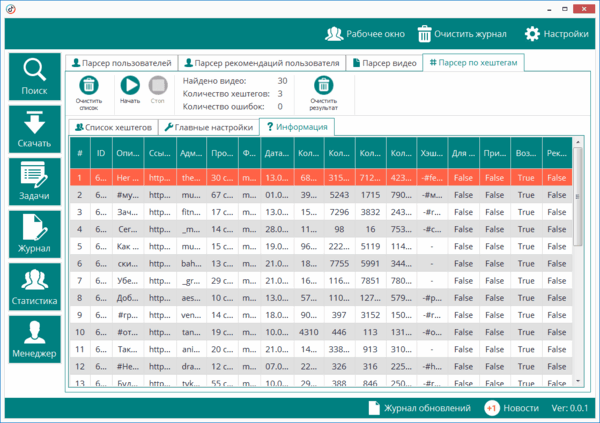
Task: Open the Журнал log section
Action: pyautogui.click(x=34, y=236)
